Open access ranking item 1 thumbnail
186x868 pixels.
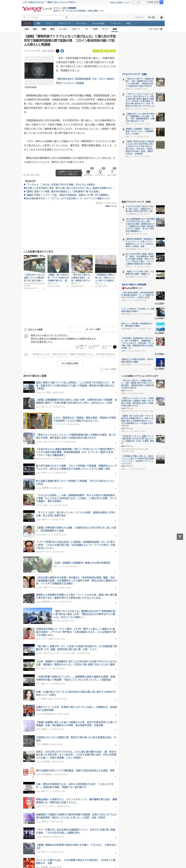click(x=160, y=82)
